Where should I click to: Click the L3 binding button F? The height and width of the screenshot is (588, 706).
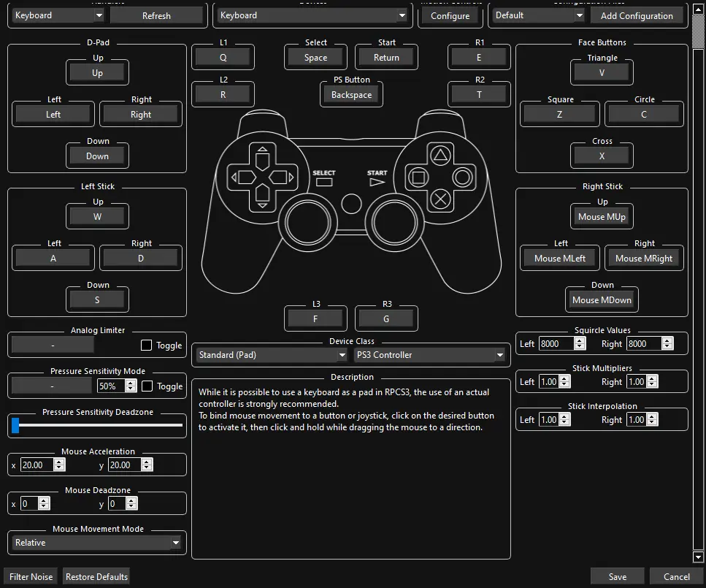point(315,319)
